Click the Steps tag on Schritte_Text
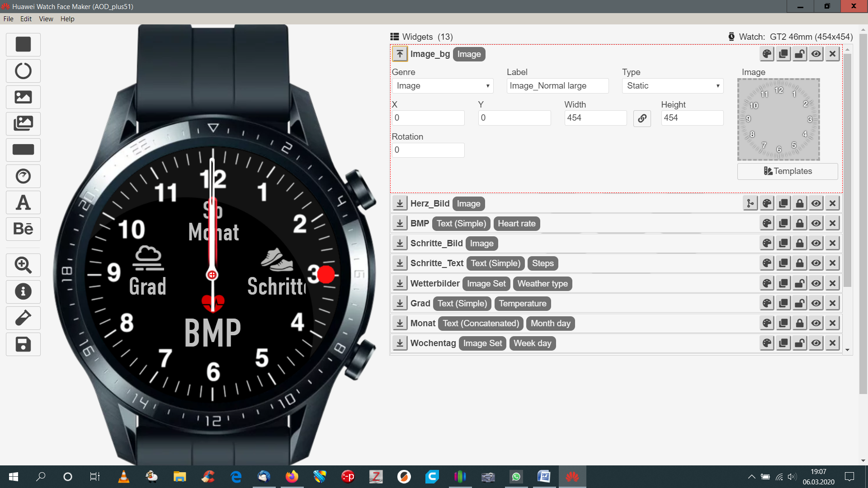868x488 pixels. pyautogui.click(x=542, y=263)
